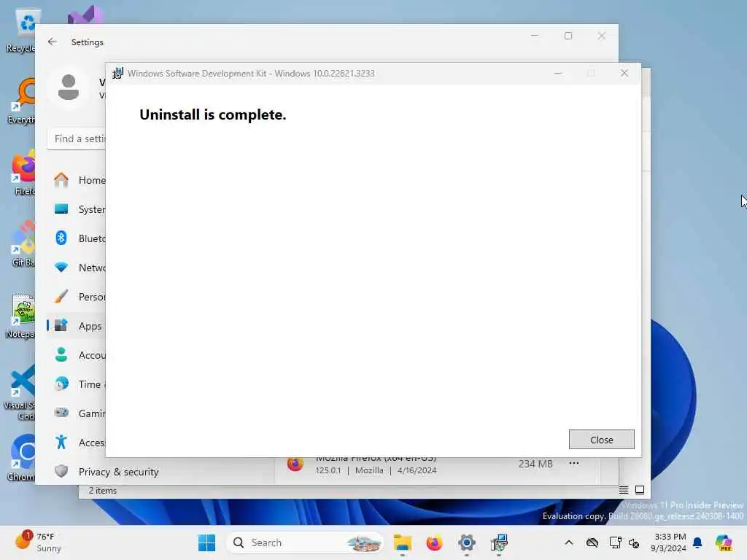Select the Notepad++ desktop shortcut
This screenshot has width=747, height=560.
pyautogui.click(x=20, y=316)
